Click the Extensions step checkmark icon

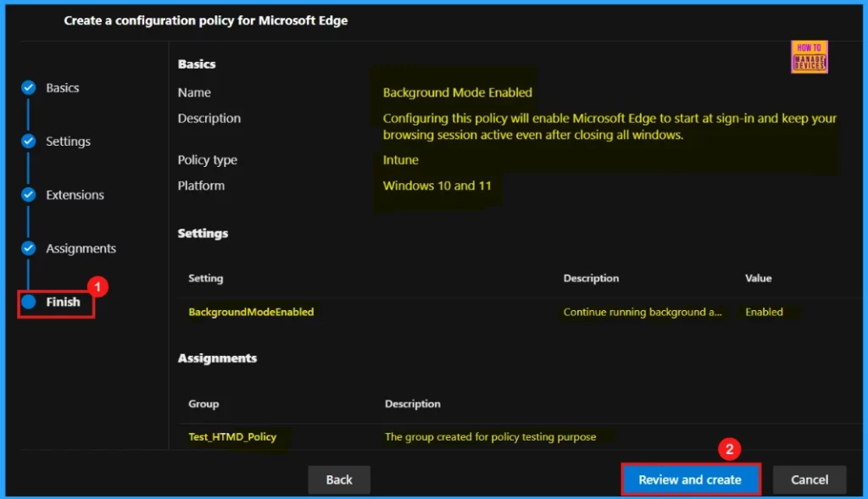point(28,195)
